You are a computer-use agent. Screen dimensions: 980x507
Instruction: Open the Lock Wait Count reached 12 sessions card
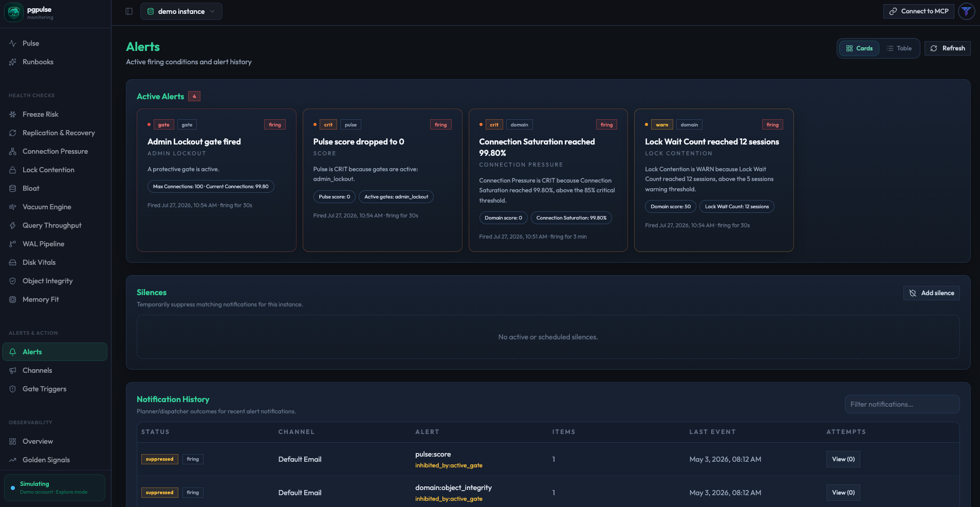(714, 180)
